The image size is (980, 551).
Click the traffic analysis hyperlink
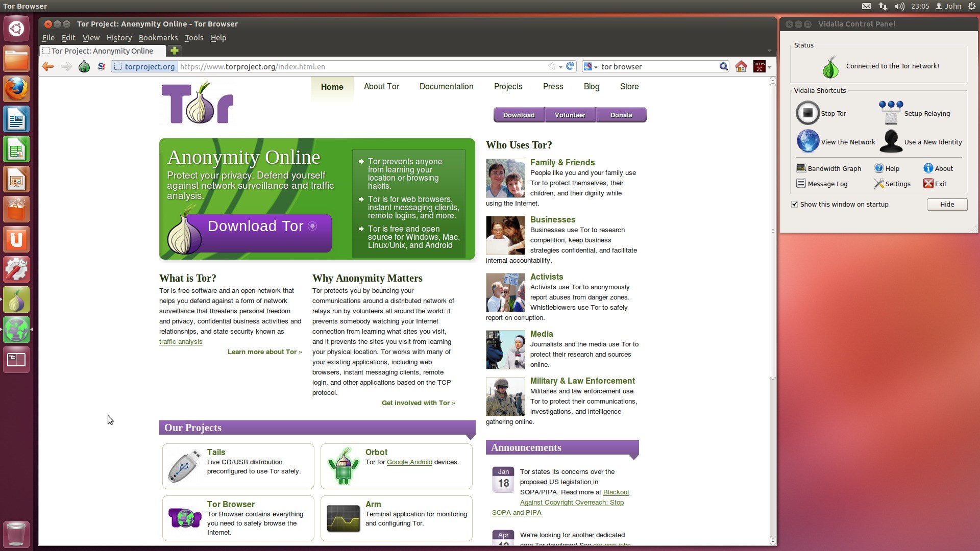180,341
